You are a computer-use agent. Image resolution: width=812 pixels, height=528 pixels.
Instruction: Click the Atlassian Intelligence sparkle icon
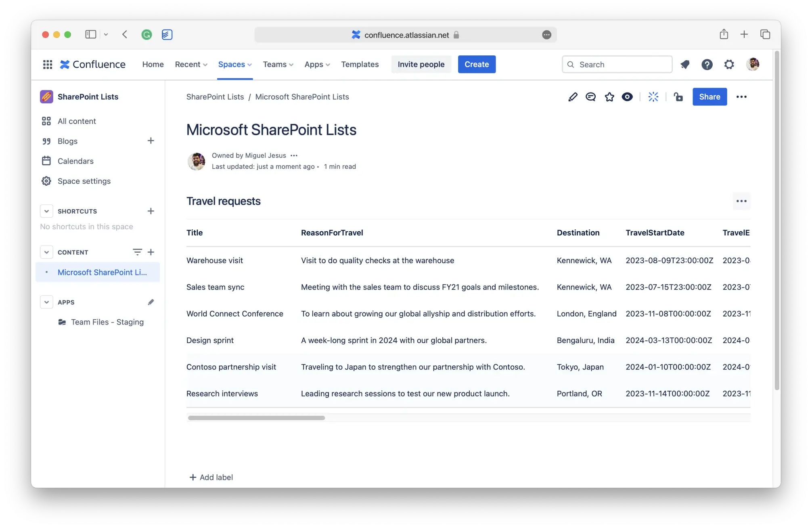click(x=653, y=97)
